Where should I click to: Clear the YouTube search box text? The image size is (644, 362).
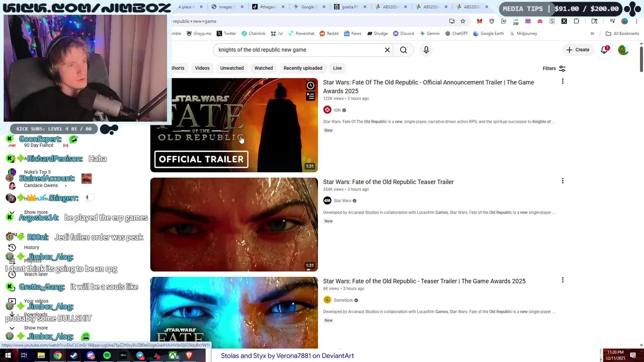pos(387,50)
